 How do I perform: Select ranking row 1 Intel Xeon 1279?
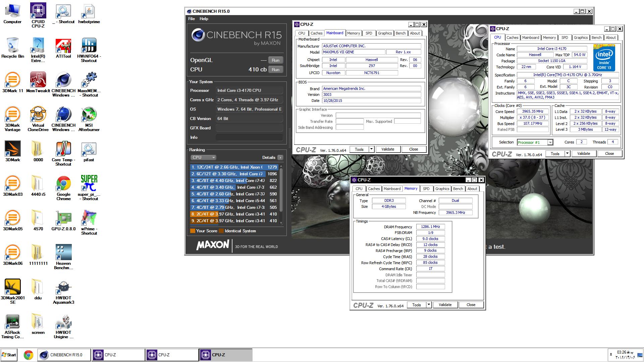(x=234, y=167)
